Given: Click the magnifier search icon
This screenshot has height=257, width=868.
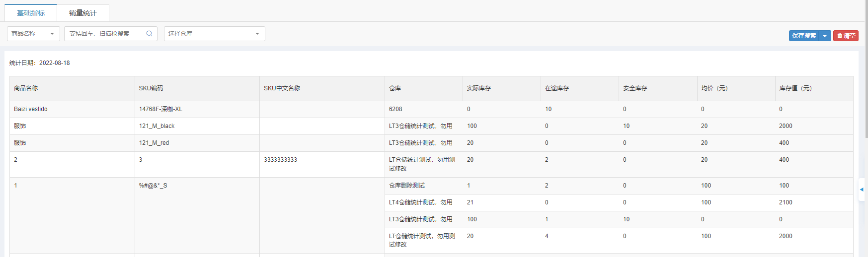Looking at the screenshot, I should 149,34.
